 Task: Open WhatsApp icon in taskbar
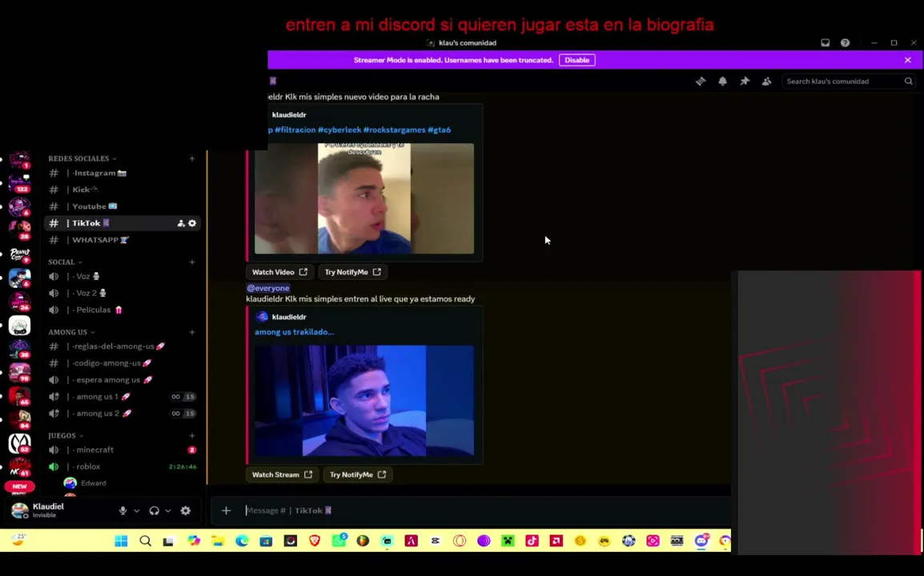[x=339, y=541]
